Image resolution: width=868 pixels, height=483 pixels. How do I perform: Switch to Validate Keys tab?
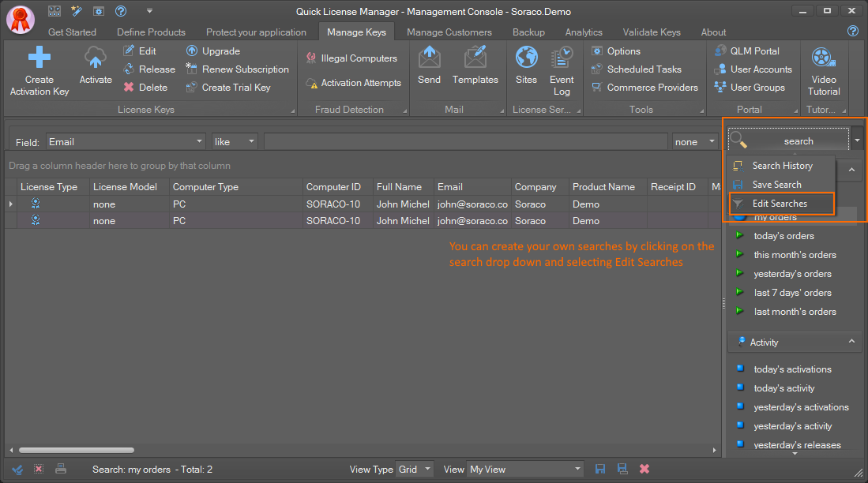click(x=652, y=32)
